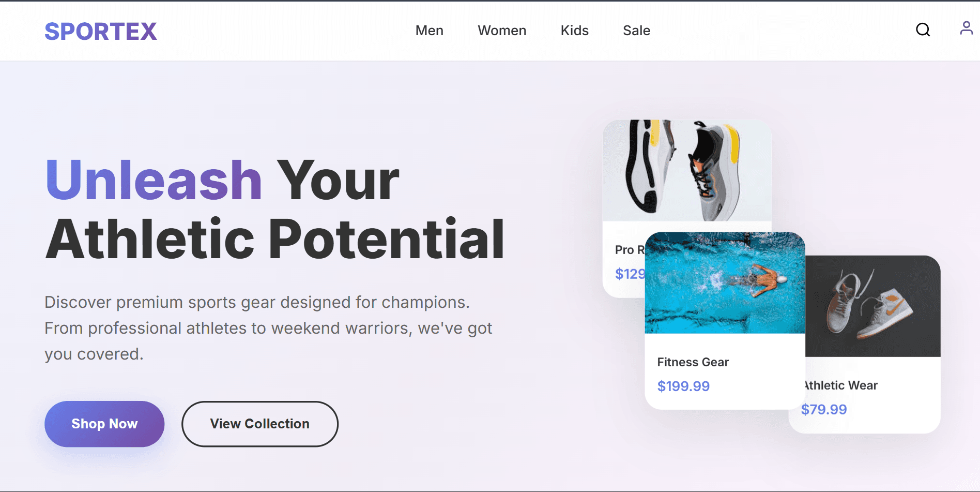This screenshot has width=980, height=492.
Task: Click the swimmer pool product image
Action: [x=724, y=282]
